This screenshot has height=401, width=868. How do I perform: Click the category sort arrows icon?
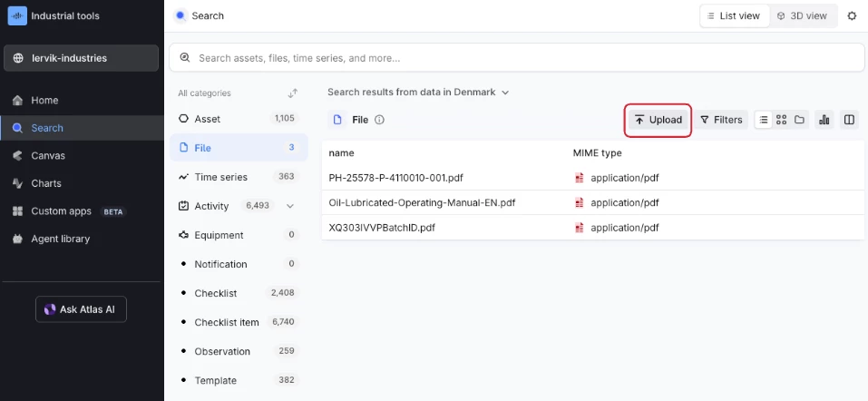pos(293,93)
